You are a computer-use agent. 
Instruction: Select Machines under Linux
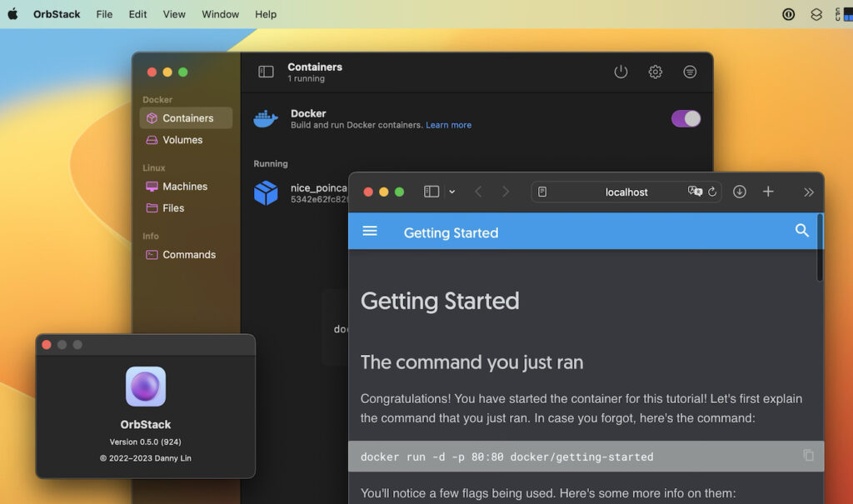(x=184, y=186)
